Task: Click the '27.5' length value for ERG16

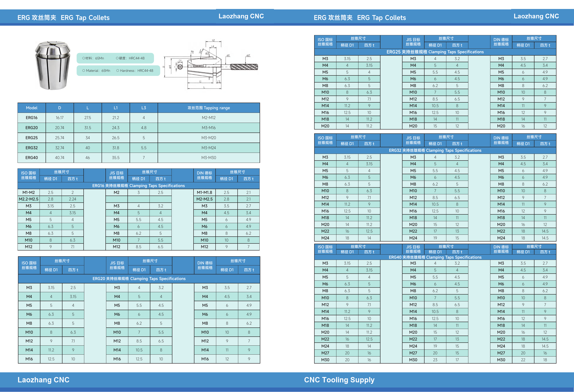Action: click(x=88, y=118)
